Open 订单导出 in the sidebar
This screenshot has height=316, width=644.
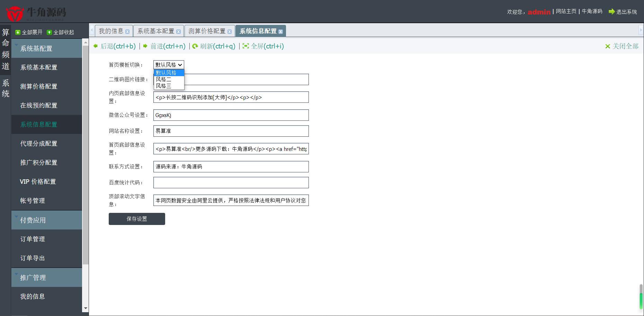pyautogui.click(x=47, y=258)
